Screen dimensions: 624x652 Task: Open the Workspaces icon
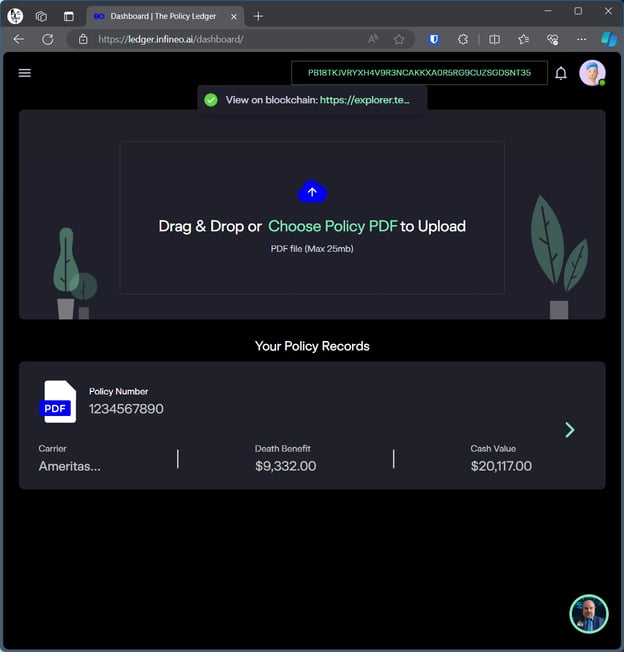point(41,16)
